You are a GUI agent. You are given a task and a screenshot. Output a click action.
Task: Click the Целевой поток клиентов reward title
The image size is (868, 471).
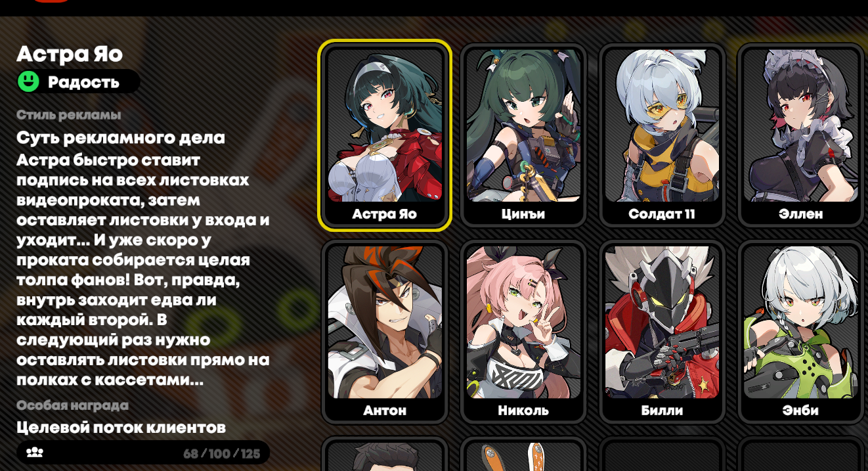[121, 428]
